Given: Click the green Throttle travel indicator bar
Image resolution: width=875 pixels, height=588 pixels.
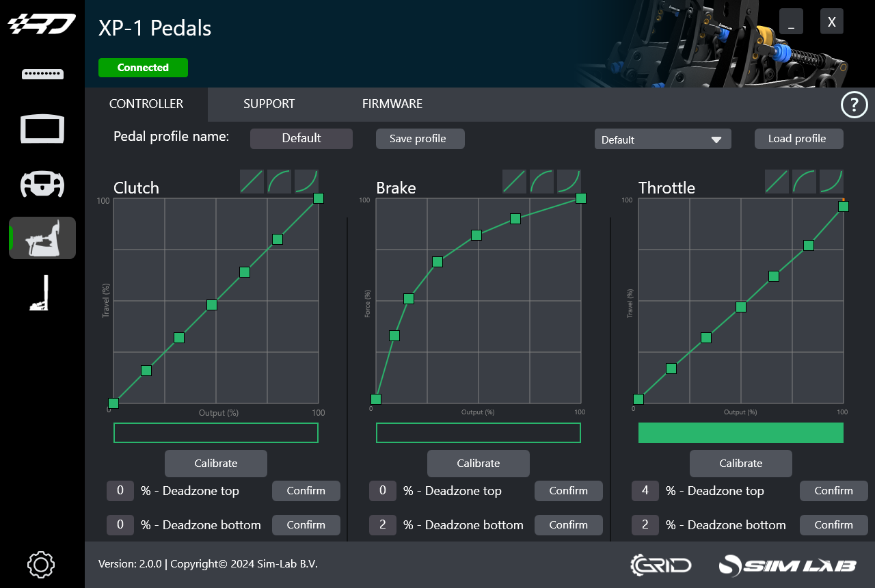Looking at the screenshot, I should pos(740,433).
